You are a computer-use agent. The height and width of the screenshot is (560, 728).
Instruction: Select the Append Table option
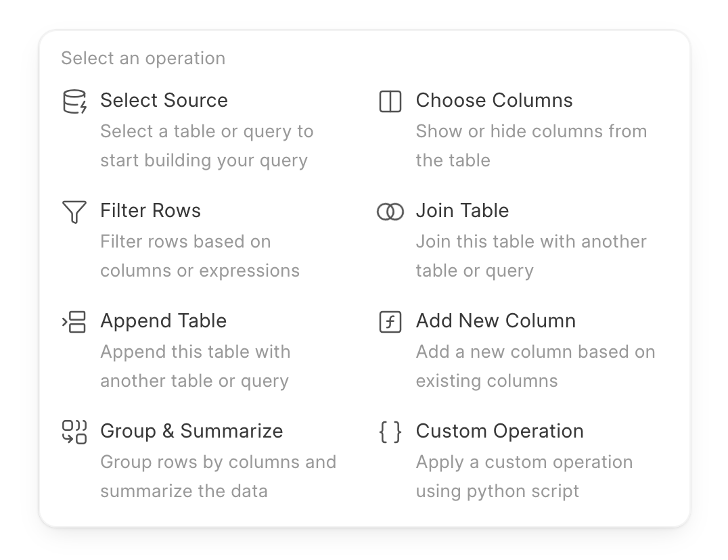163,321
